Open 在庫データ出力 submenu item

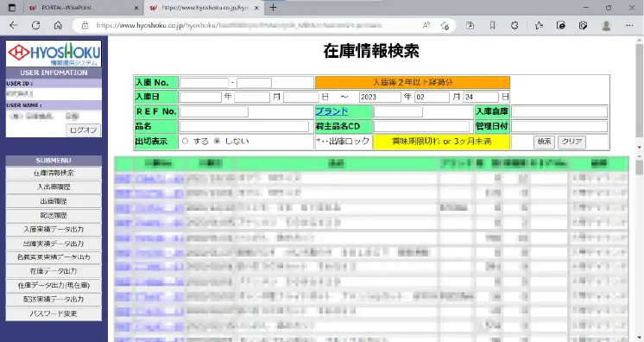click(54, 271)
